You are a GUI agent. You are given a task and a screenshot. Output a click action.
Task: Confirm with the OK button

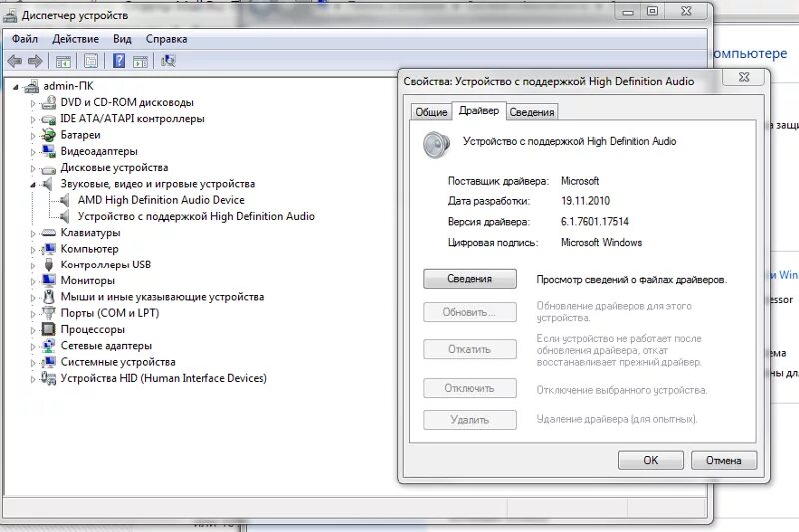651,461
